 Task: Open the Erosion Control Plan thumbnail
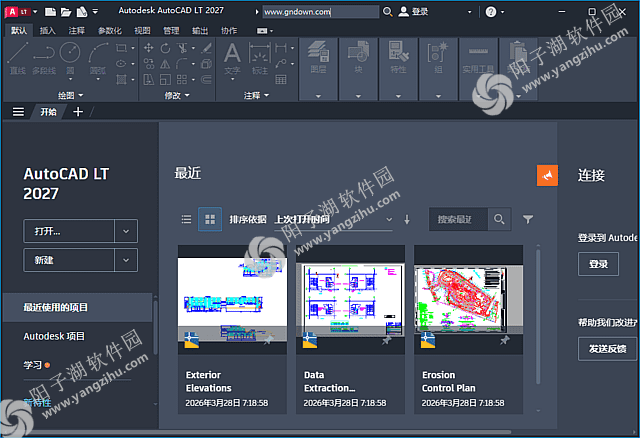click(x=469, y=300)
